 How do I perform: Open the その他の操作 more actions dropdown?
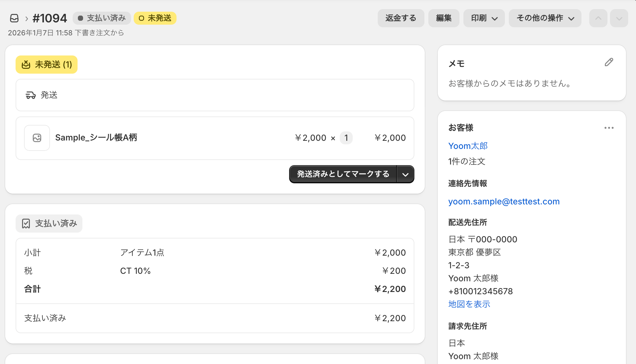(545, 18)
